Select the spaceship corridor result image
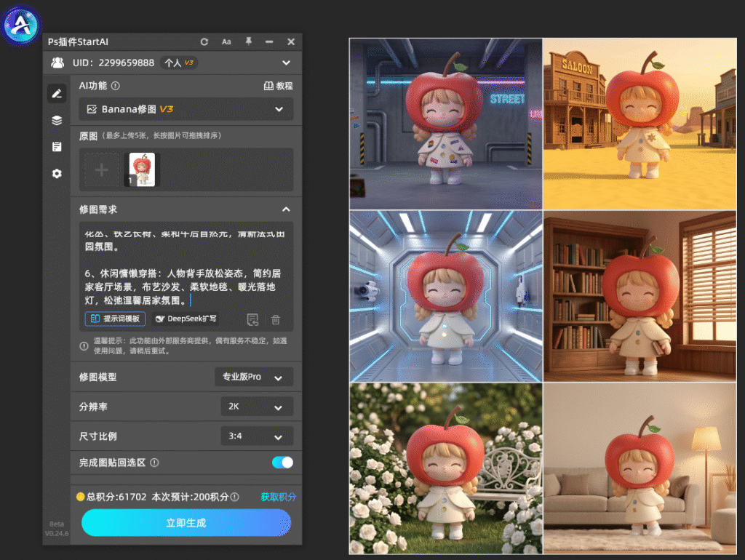The image size is (745, 560). point(446,297)
